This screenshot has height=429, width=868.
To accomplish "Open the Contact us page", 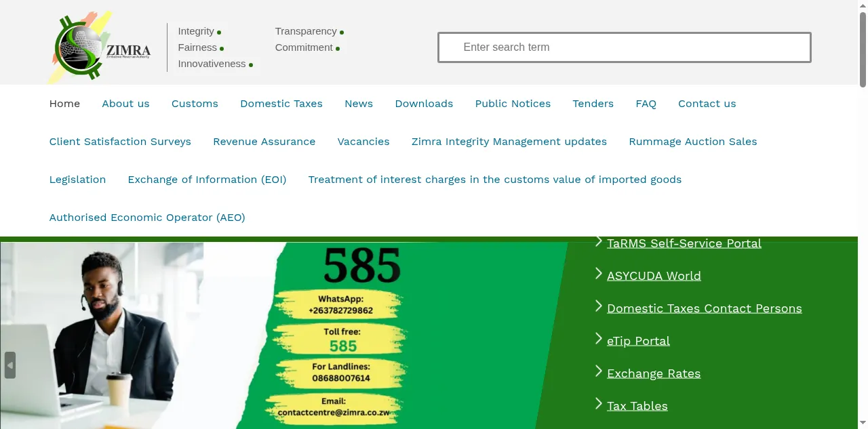I will (707, 104).
